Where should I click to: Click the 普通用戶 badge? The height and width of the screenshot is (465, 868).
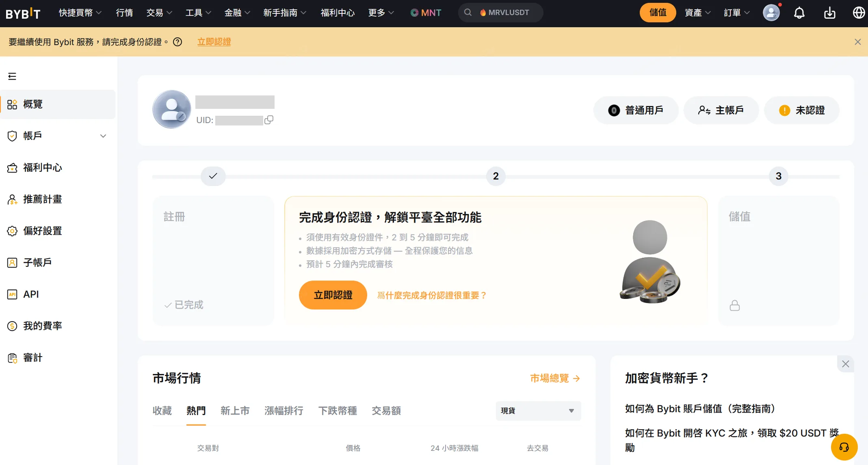636,110
